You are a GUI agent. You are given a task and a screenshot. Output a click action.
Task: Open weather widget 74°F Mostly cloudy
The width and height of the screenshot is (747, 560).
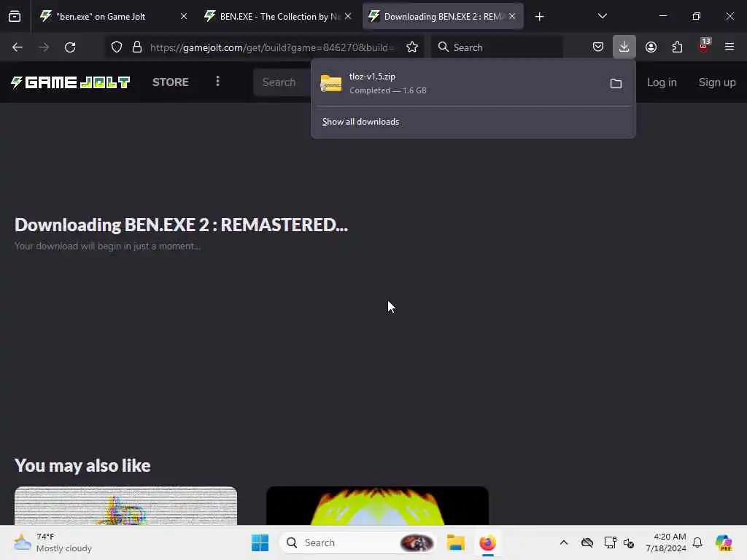click(53, 542)
